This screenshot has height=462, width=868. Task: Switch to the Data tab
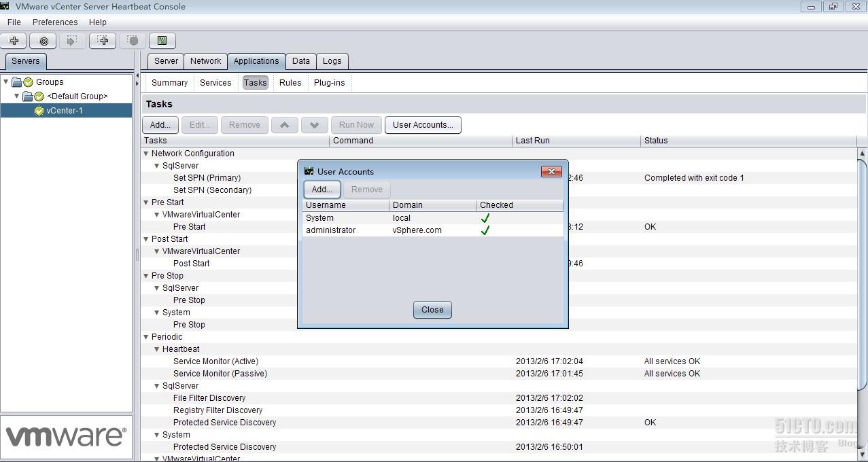301,61
